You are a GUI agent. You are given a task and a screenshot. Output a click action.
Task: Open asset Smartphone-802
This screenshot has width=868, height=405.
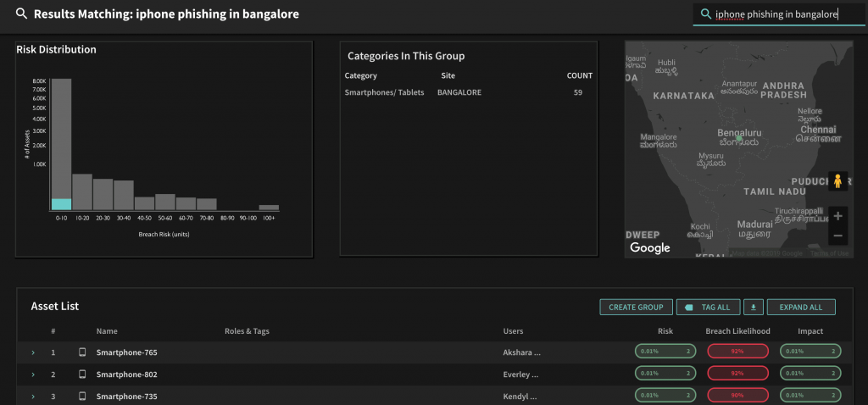[x=127, y=374]
